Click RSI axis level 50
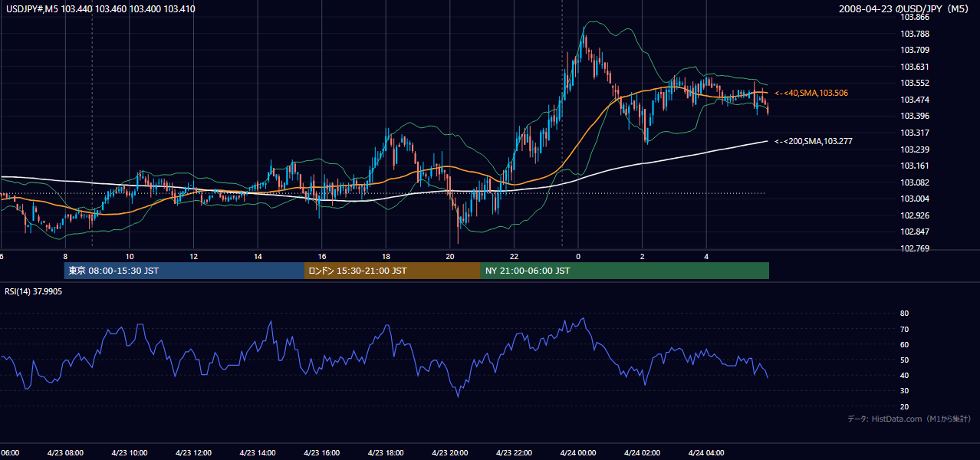This screenshot has height=460, width=980. (x=905, y=360)
